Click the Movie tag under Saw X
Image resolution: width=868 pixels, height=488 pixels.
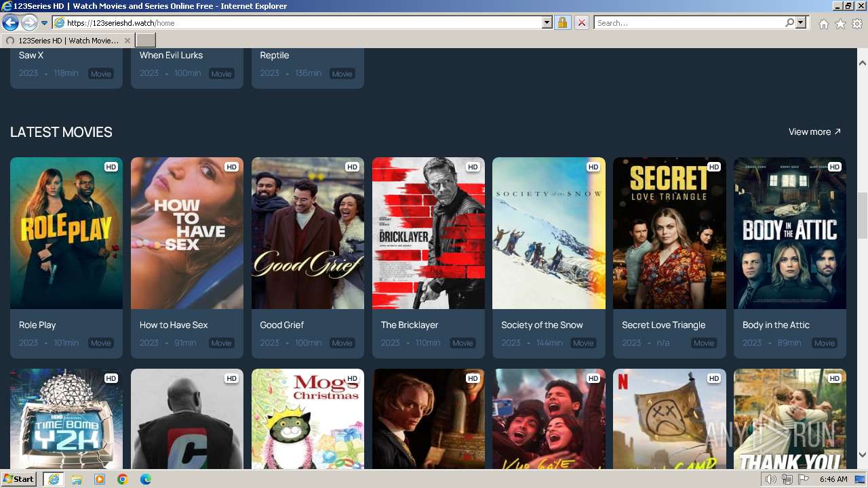(101, 74)
